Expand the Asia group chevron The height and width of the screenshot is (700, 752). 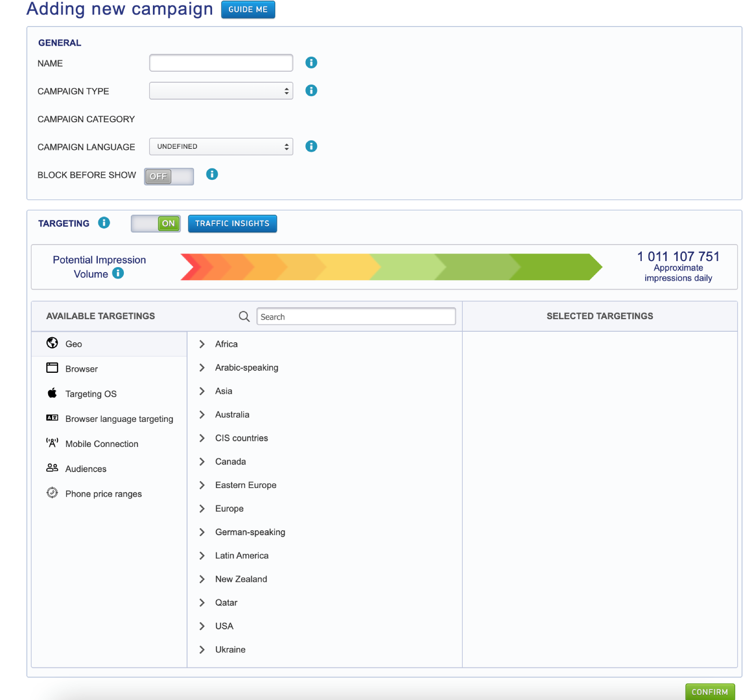202,391
